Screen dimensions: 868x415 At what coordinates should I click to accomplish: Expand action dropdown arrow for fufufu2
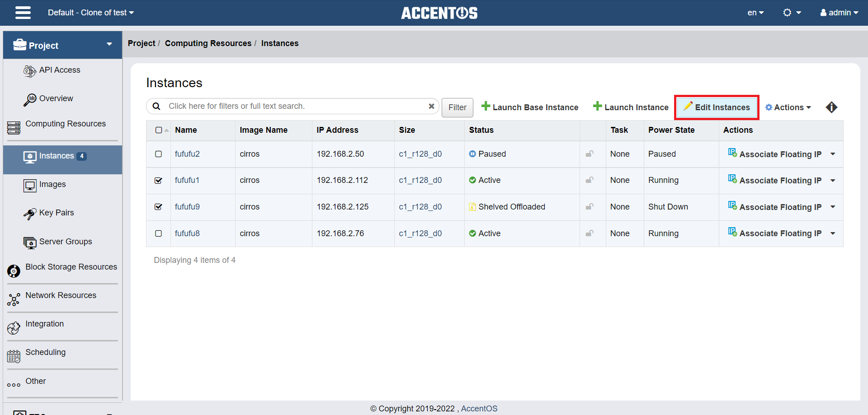click(x=833, y=154)
